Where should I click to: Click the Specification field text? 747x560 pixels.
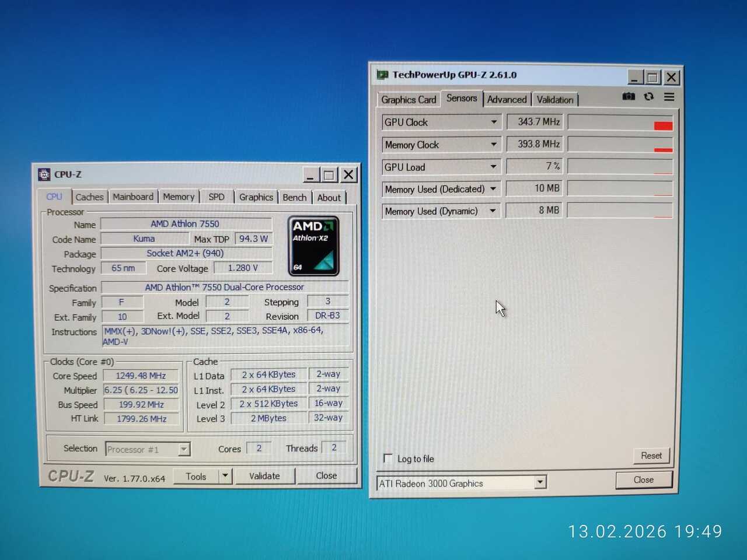pyautogui.click(x=225, y=287)
